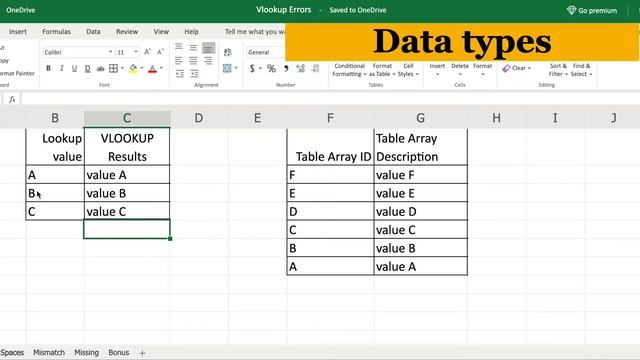Open Format as Table dropdown
The height and width of the screenshot is (360, 640).
(382, 70)
